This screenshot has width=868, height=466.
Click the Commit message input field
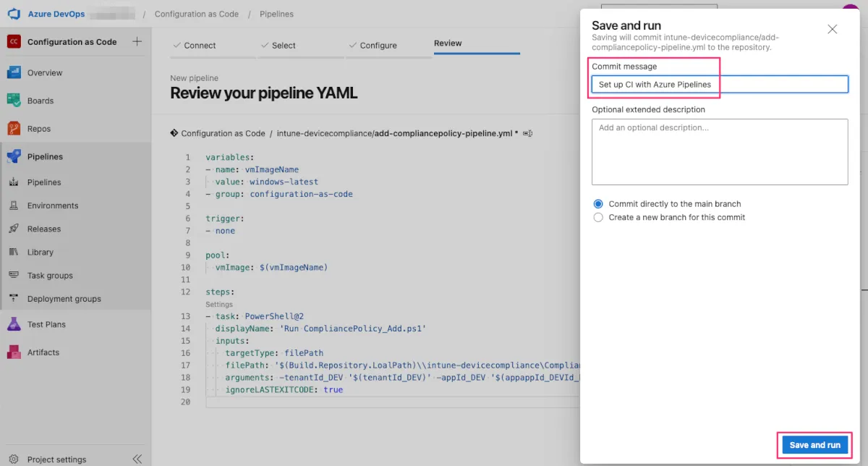720,85
